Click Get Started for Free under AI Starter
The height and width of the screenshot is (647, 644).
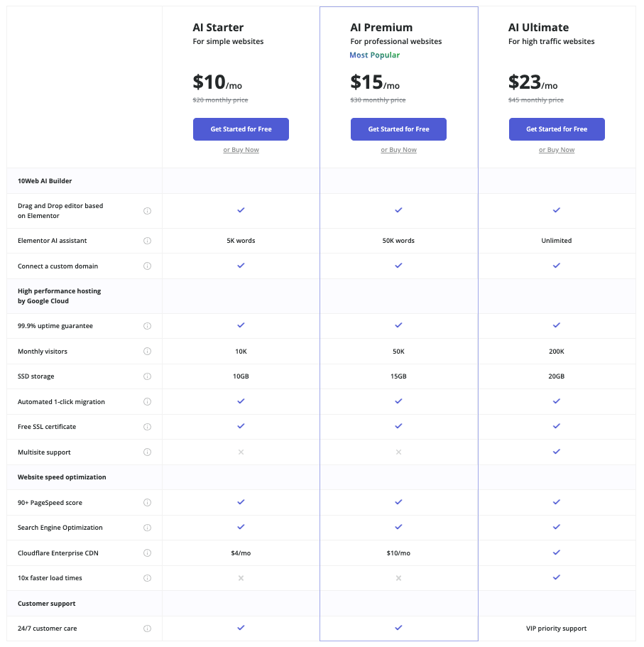tap(241, 129)
